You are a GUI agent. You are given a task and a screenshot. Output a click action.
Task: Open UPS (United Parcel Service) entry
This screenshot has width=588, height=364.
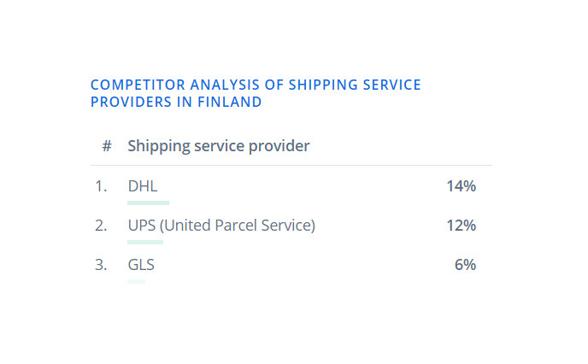coord(221,226)
